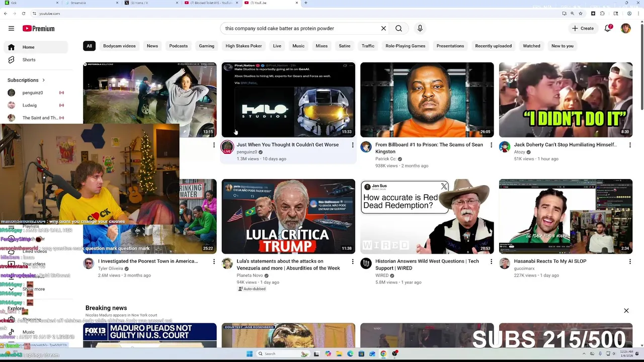Screen dimensions: 644x362
Task: Filter by News chip
Action: tap(152, 46)
